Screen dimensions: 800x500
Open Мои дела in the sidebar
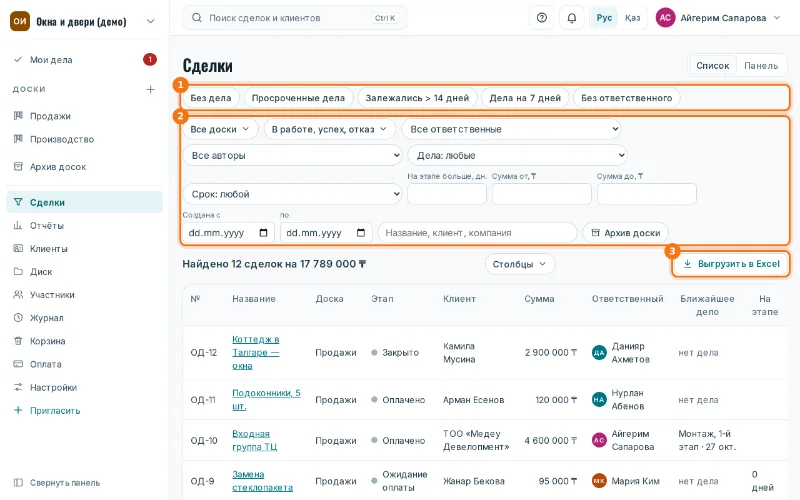point(84,60)
